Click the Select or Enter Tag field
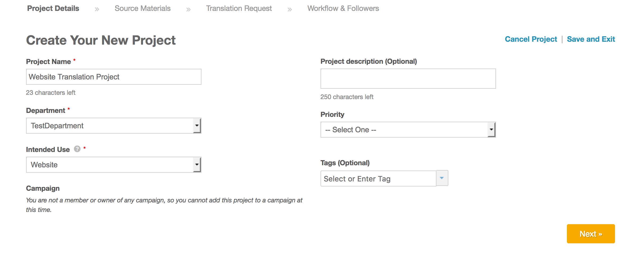The width and height of the screenshot is (644, 272). [x=378, y=179]
